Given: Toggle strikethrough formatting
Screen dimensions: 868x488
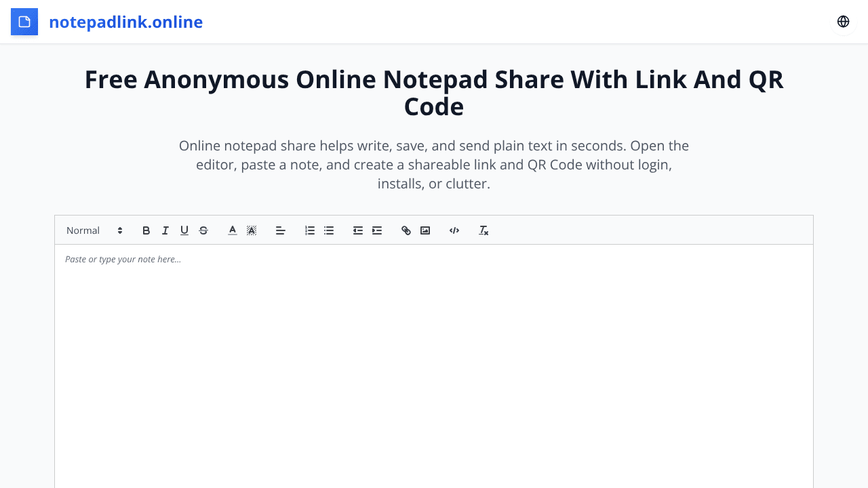Looking at the screenshot, I should click(203, 230).
